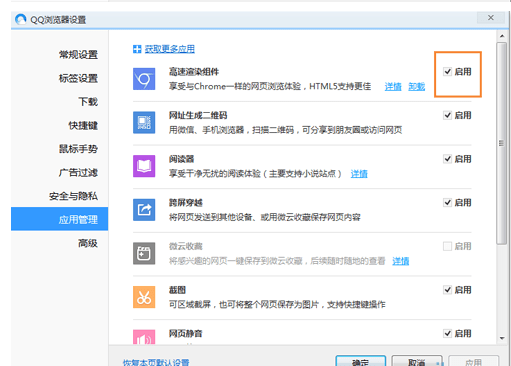
Task: Click the orange 截图 scissors icon
Action: [144, 297]
